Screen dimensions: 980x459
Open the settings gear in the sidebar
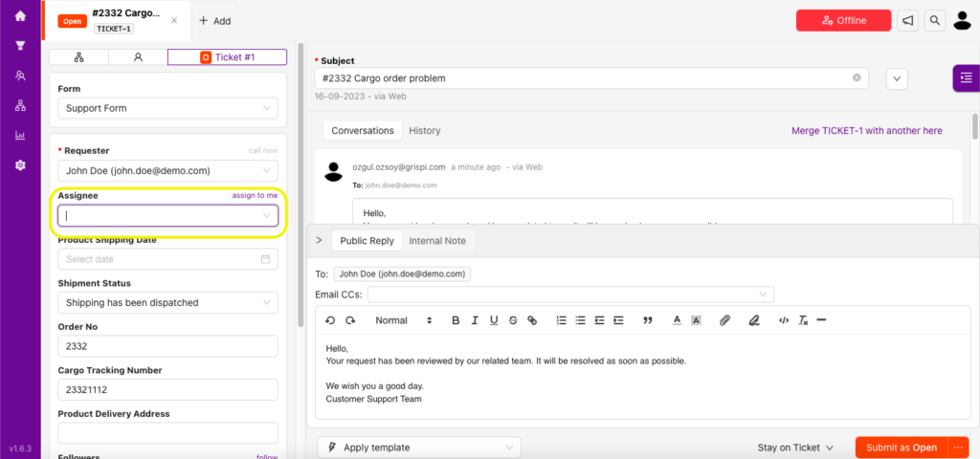point(20,164)
